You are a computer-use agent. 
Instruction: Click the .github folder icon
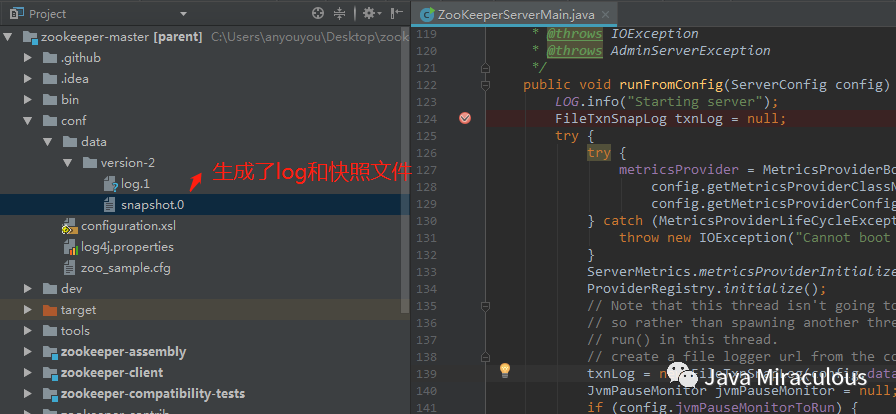[x=50, y=58]
